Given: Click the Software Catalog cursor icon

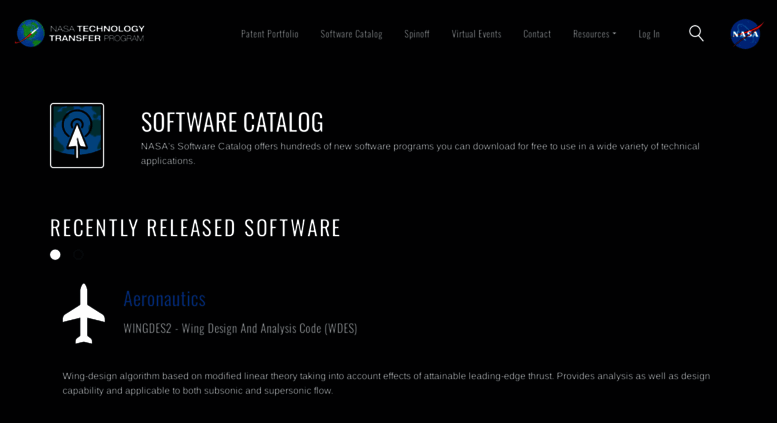Looking at the screenshot, I should [77, 135].
